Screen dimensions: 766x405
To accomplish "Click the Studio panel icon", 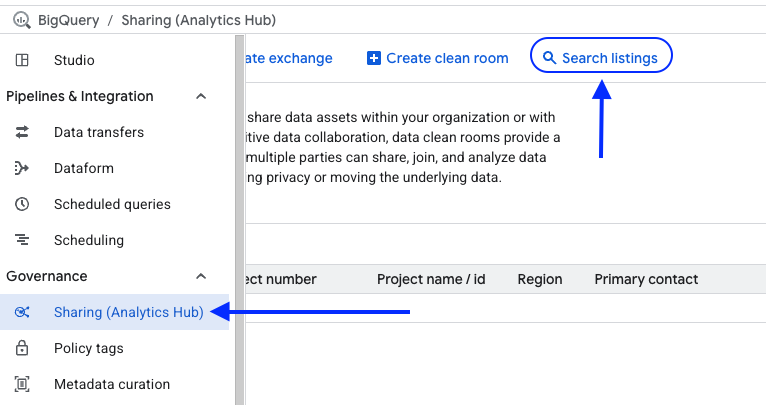I will coord(22,60).
